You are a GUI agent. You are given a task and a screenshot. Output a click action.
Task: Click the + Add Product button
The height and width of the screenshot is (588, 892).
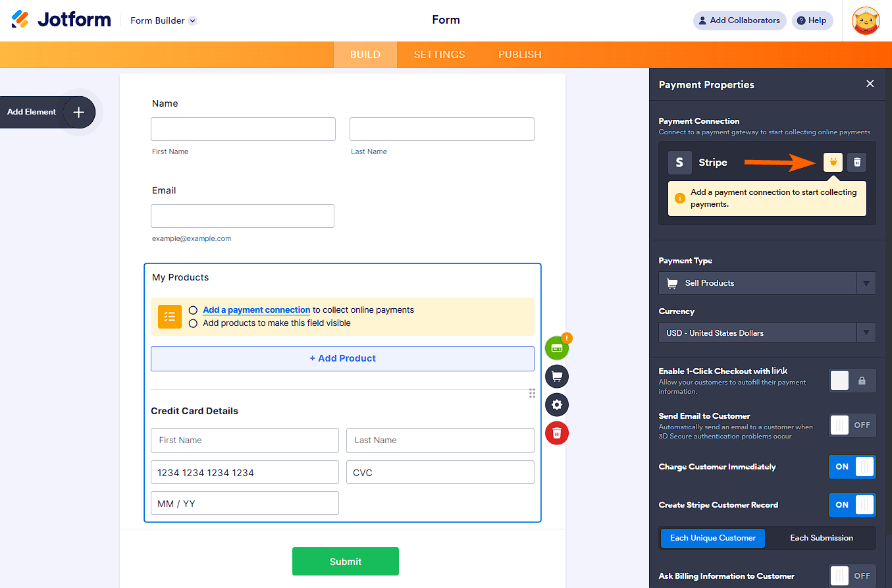[342, 359]
